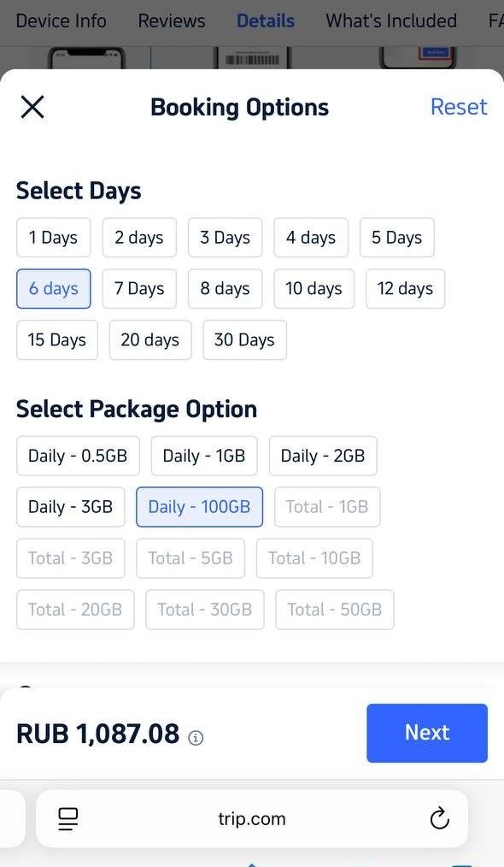The width and height of the screenshot is (504, 867).
Task: Select the Daily - 0.5GB package
Action: click(78, 456)
